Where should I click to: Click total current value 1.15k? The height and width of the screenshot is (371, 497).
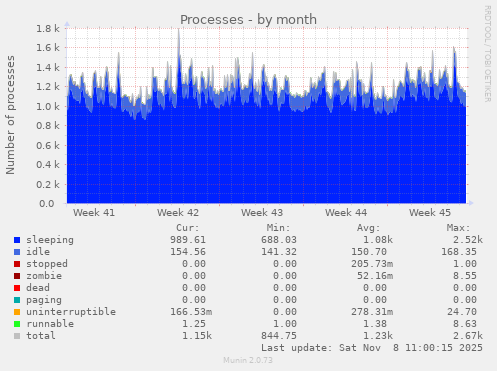[197, 336]
